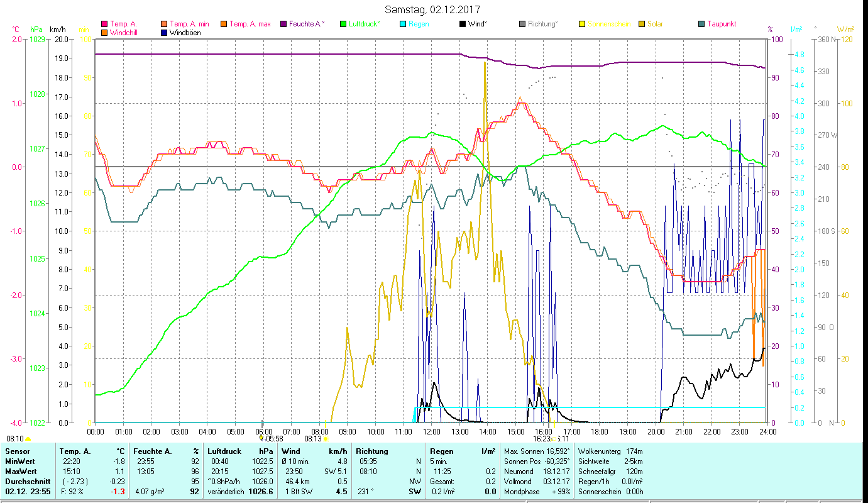
Task: Click the average temperature value "-0.23"
Action: click(x=116, y=482)
